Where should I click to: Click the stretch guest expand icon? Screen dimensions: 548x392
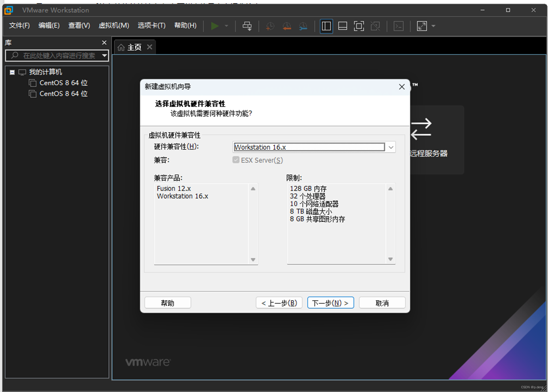tap(422, 26)
